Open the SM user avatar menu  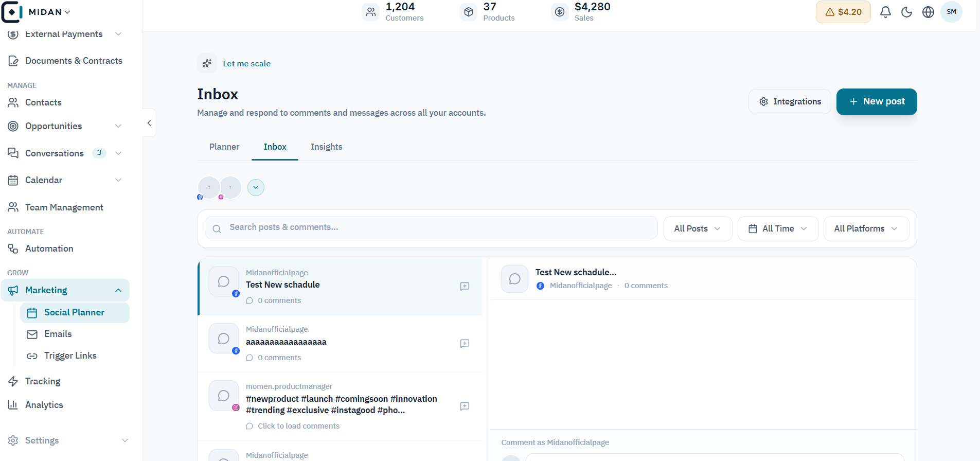(951, 12)
